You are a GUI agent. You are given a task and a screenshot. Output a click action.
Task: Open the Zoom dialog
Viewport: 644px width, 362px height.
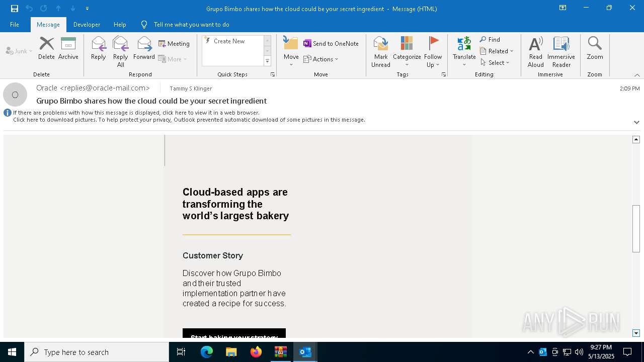pos(595,49)
